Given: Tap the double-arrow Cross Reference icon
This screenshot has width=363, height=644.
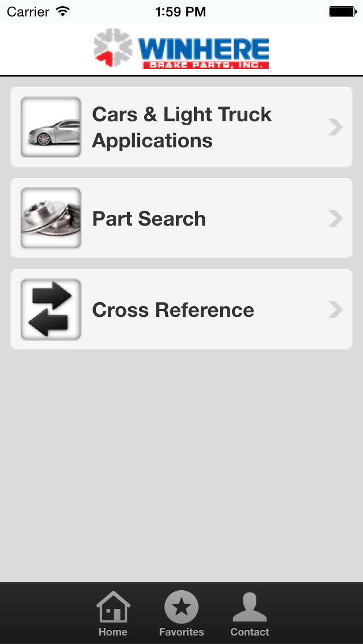Looking at the screenshot, I should [x=50, y=309].
